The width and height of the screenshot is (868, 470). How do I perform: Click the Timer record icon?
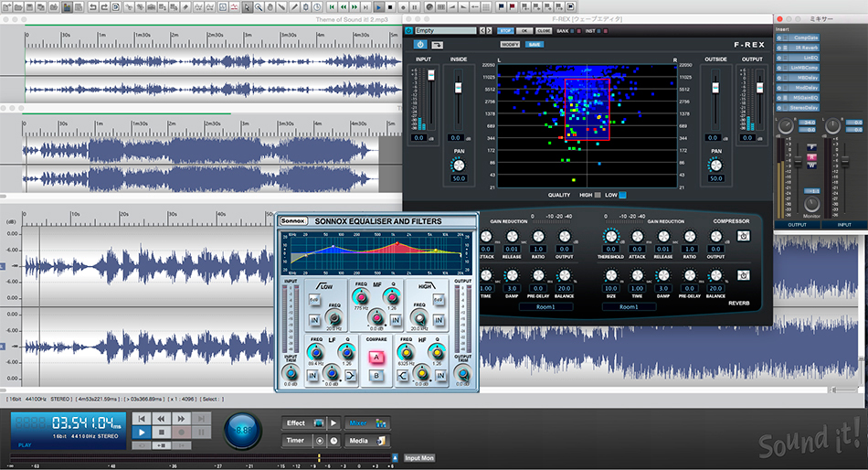point(320,441)
